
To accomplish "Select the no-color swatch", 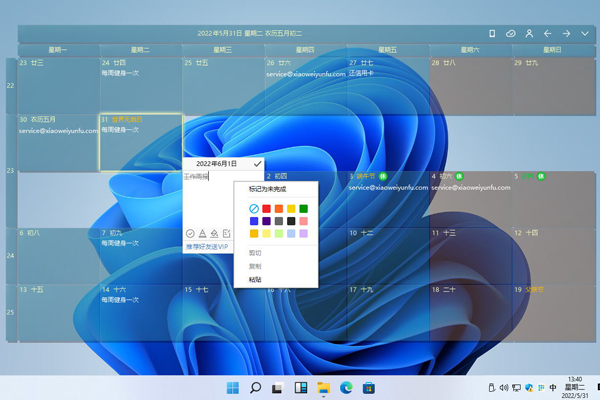I will point(254,209).
